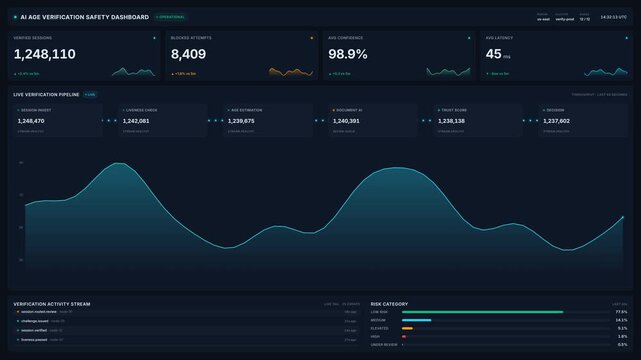The width and height of the screenshot is (641, 360).
Task: Click the 1,248,470 session ingest count
Action: tap(31, 121)
